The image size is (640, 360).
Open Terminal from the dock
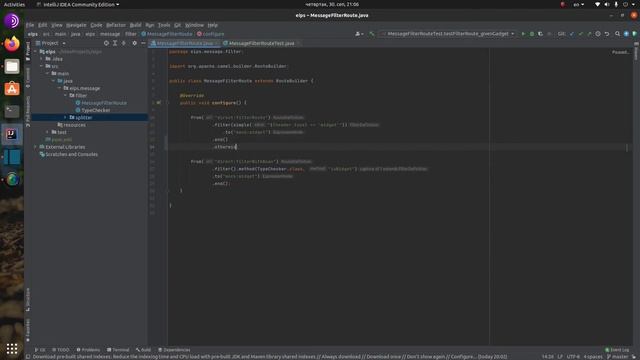12,111
